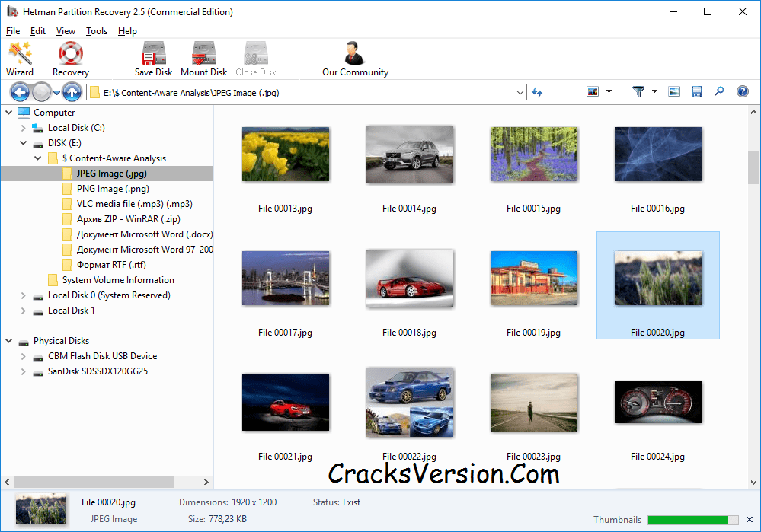Select File 00018.jpg red car thumbnail
The image size is (761, 532).
[x=410, y=279]
